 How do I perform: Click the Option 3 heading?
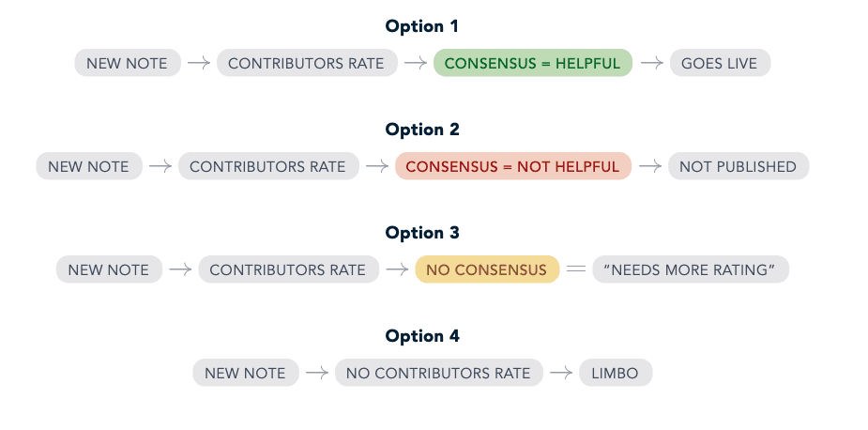(422, 233)
